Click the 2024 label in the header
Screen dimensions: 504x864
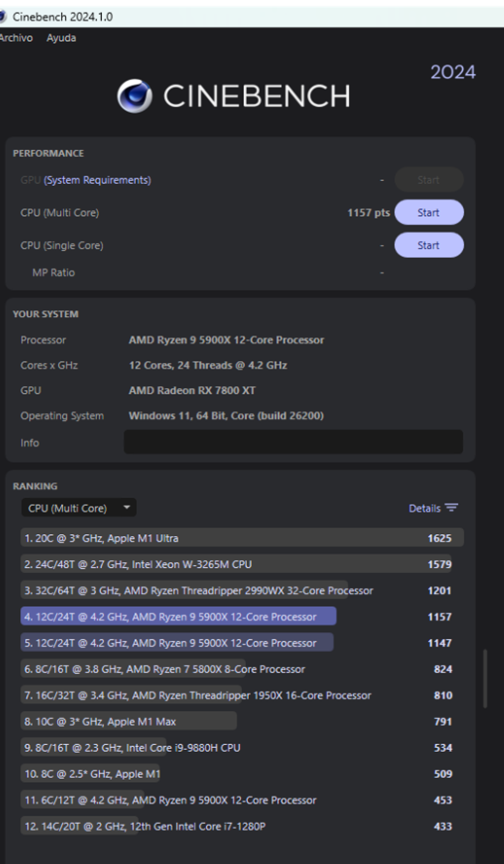point(452,73)
